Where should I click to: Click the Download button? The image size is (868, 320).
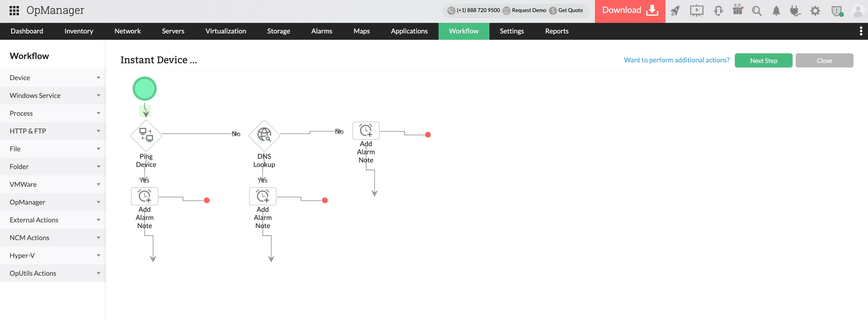[630, 11]
